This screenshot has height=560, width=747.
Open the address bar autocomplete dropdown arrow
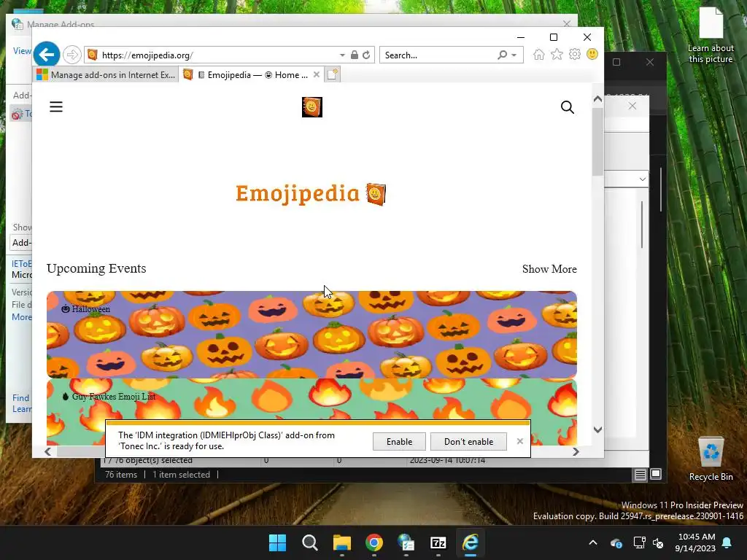[342, 55]
